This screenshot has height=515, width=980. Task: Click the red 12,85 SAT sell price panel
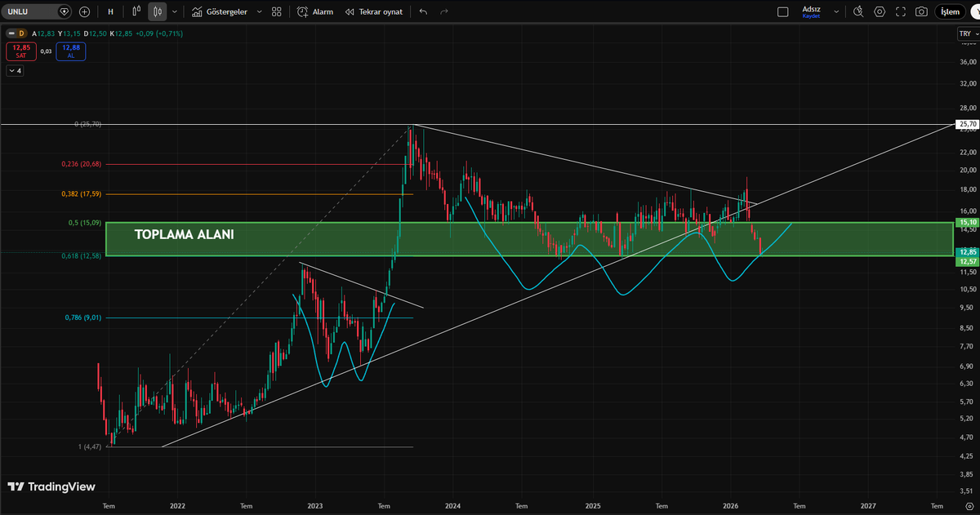point(21,51)
